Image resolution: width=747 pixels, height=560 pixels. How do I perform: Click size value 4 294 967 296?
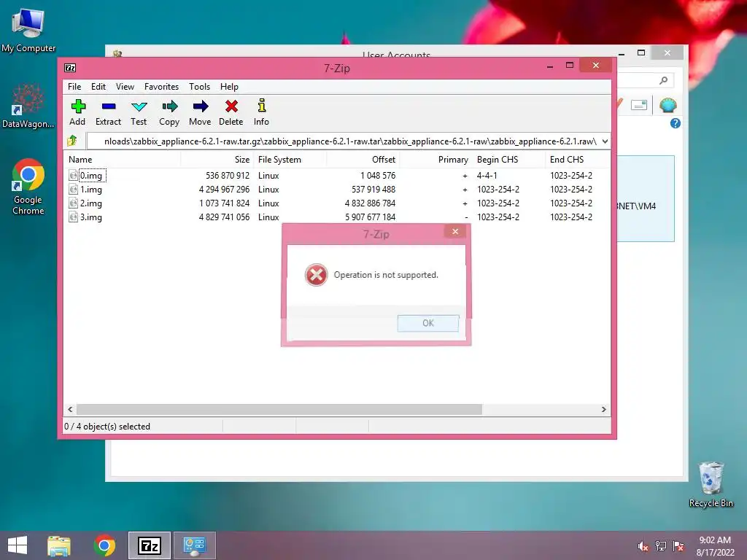[x=224, y=189]
